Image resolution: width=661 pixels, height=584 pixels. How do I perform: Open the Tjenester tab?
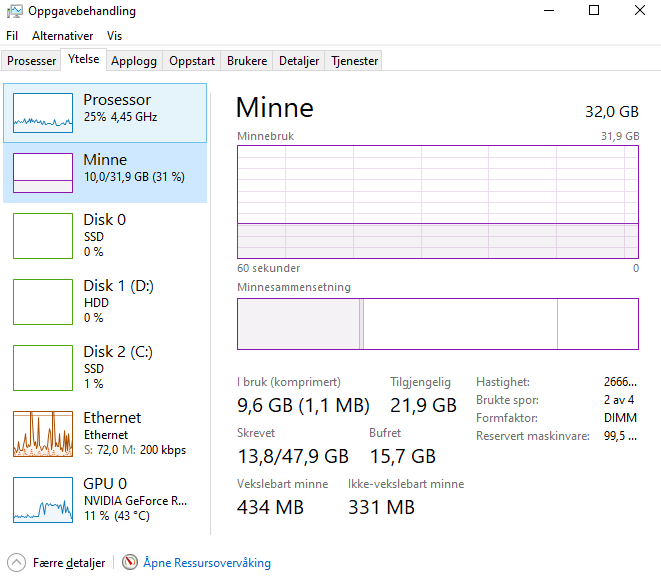click(x=354, y=61)
